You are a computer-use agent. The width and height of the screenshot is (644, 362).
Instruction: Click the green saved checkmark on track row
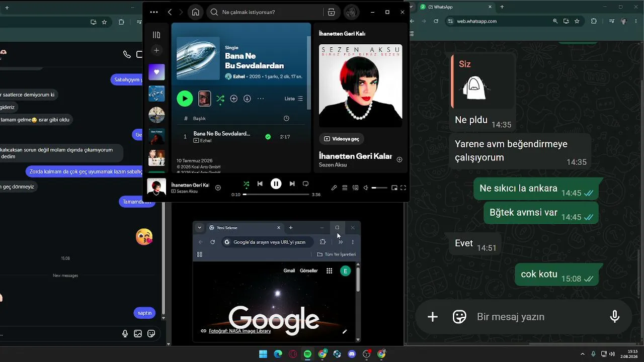[268, 137]
